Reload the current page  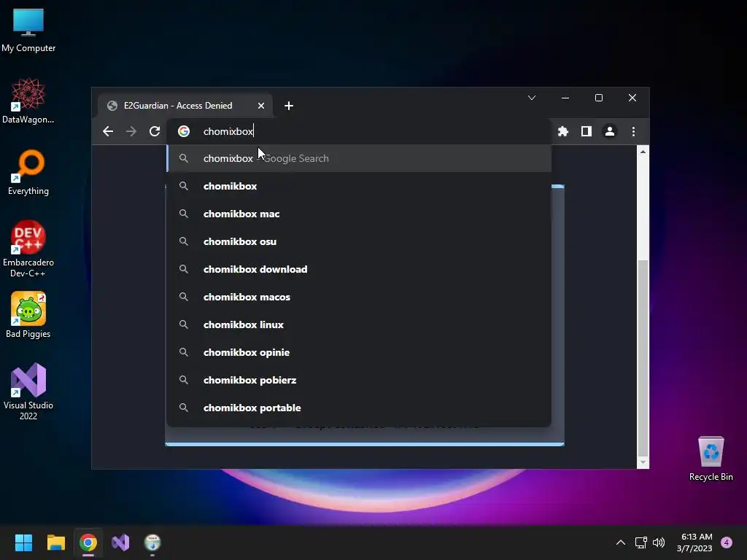click(x=155, y=131)
